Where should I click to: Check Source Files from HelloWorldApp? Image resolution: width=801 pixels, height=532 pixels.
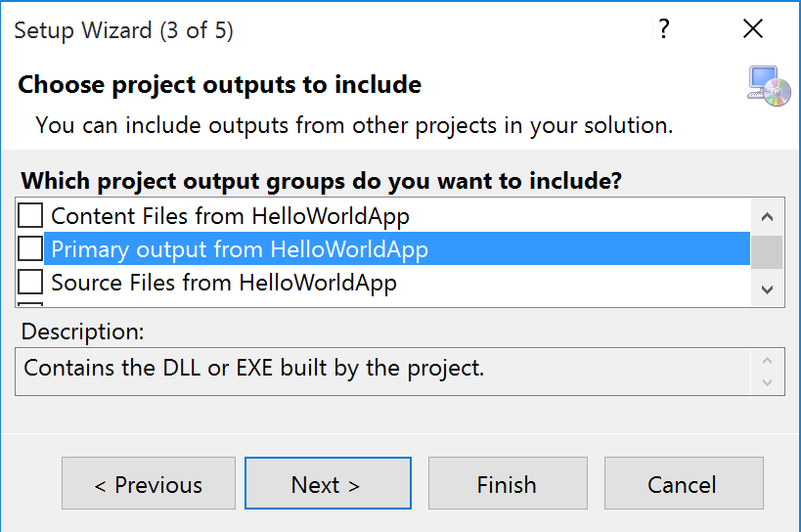click(30, 282)
